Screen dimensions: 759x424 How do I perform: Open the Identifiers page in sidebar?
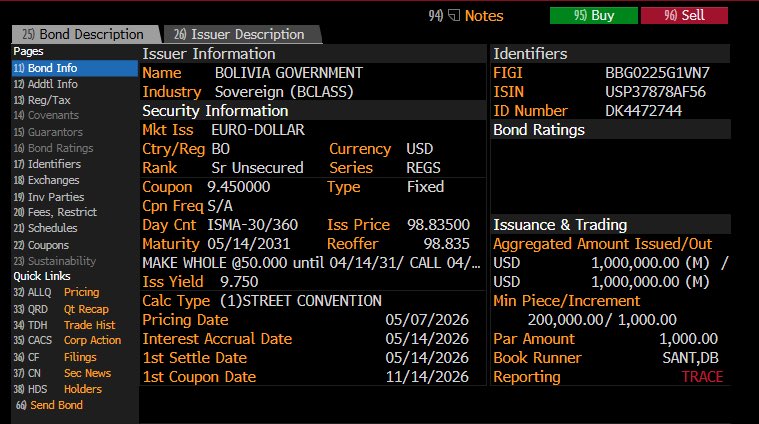pyautogui.click(x=47, y=164)
